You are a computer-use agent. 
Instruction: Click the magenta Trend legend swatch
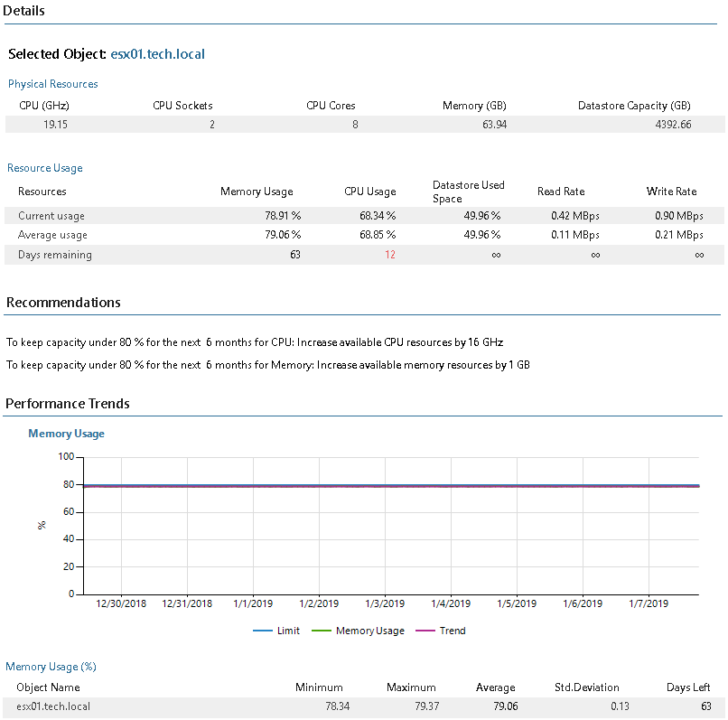pos(425,631)
